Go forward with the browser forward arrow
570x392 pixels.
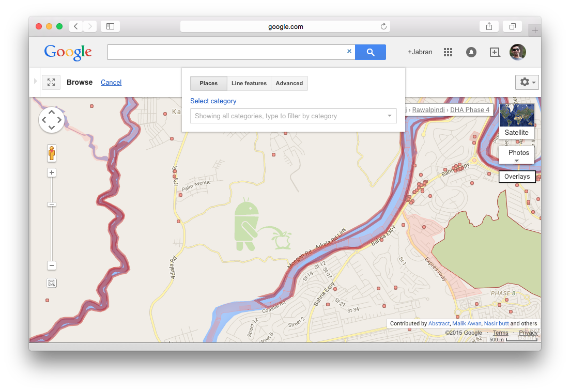90,26
